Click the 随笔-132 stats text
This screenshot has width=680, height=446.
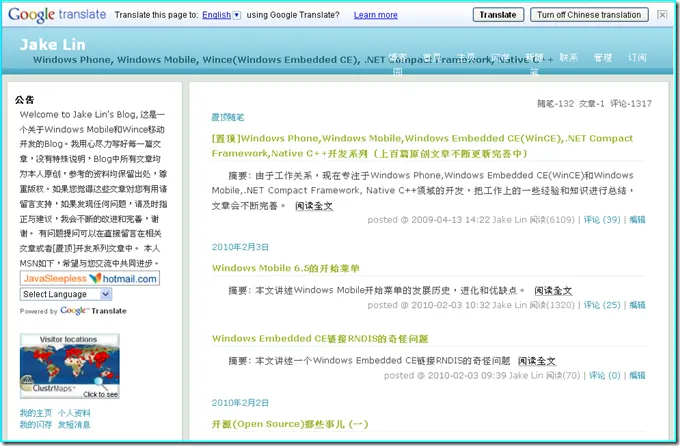(555, 103)
